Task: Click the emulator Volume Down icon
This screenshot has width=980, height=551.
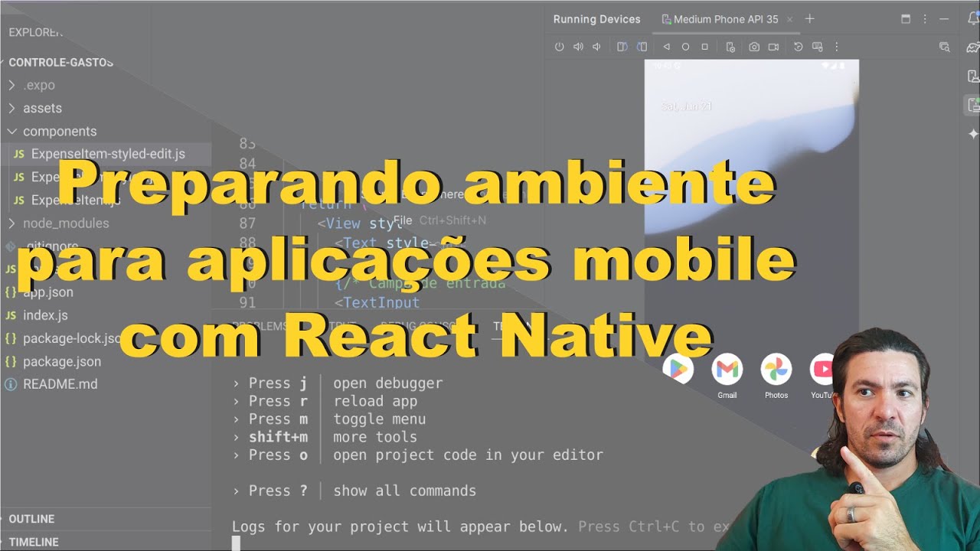Action: click(x=596, y=47)
